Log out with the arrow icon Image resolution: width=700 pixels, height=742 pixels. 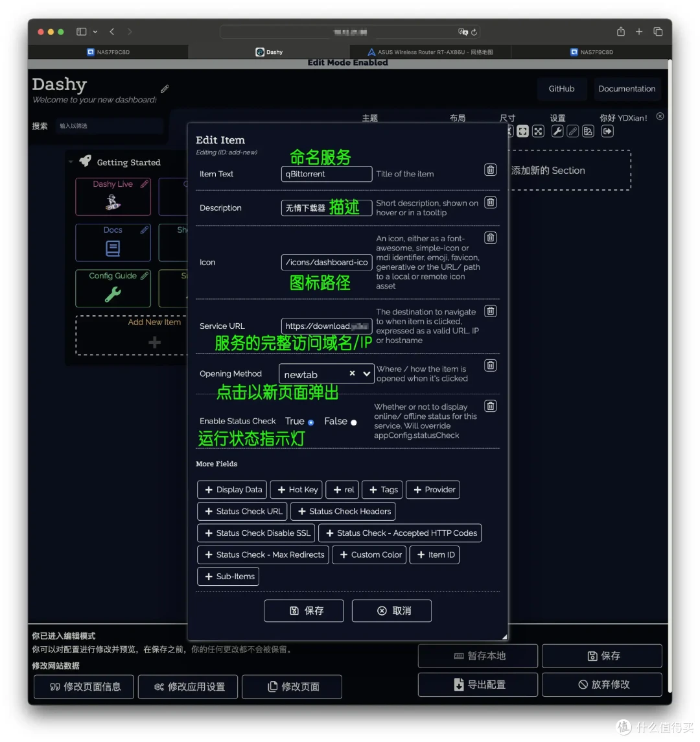click(607, 131)
